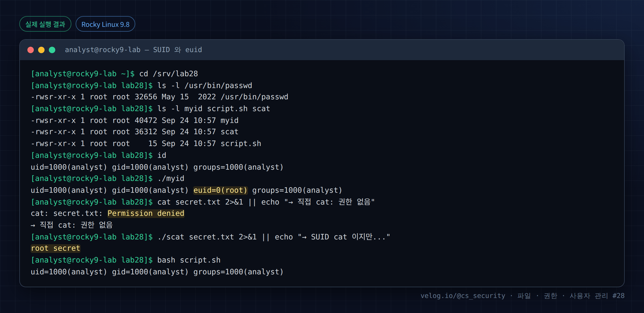Click the command 'cd /srv/lab28'
The height and width of the screenshot is (313, 644).
[169, 74]
